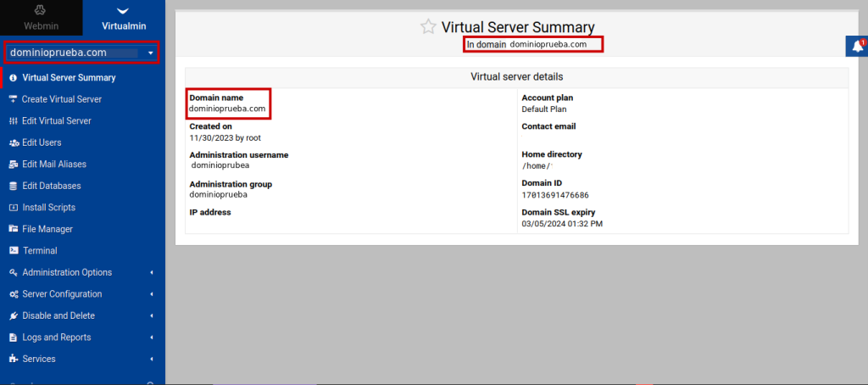
Task: Click the Edit Users icon in sidebar
Action: tap(14, 142)
